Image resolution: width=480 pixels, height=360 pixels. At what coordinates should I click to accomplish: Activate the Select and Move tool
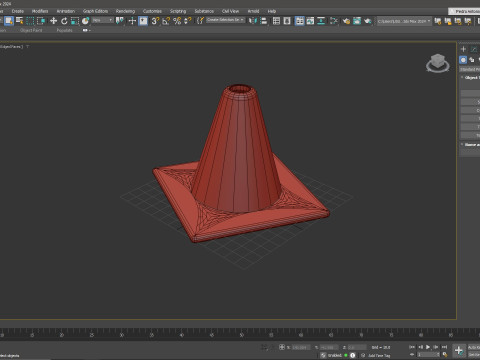53,21
